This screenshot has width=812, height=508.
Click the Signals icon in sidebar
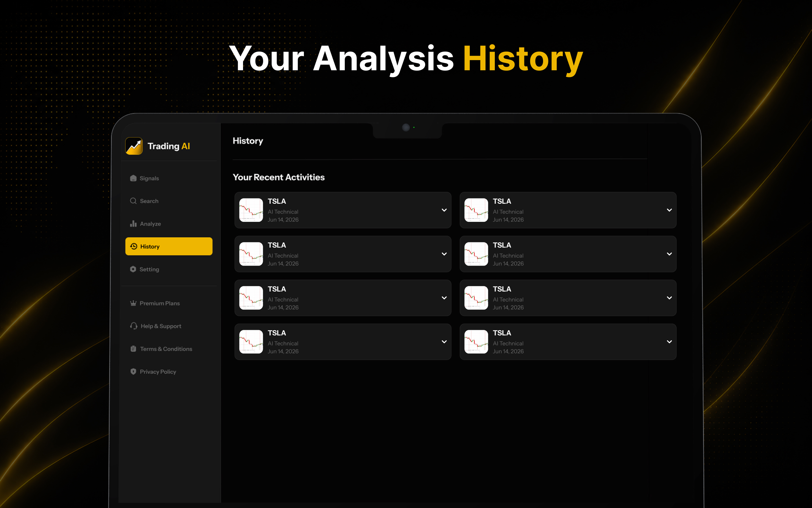tap(133, 178)
